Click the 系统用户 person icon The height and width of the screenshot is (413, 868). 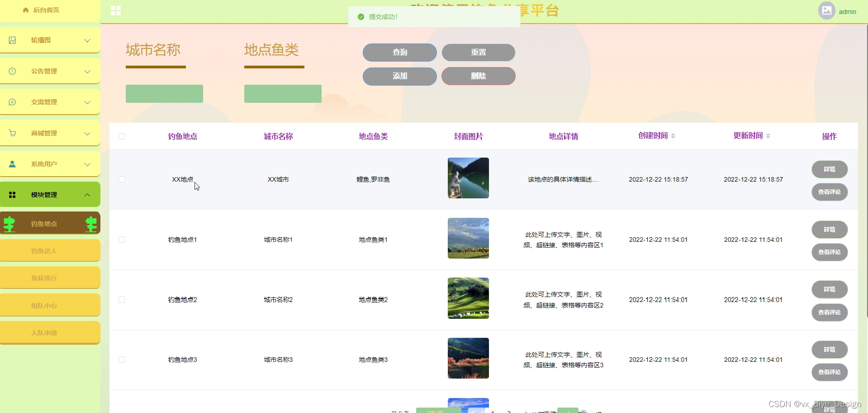pos(12,164)
